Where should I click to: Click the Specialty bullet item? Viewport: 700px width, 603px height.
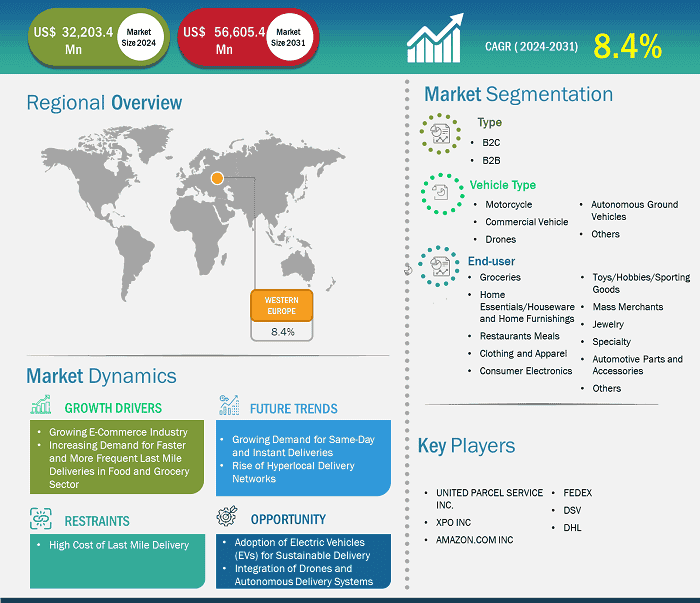pos(611,342)
